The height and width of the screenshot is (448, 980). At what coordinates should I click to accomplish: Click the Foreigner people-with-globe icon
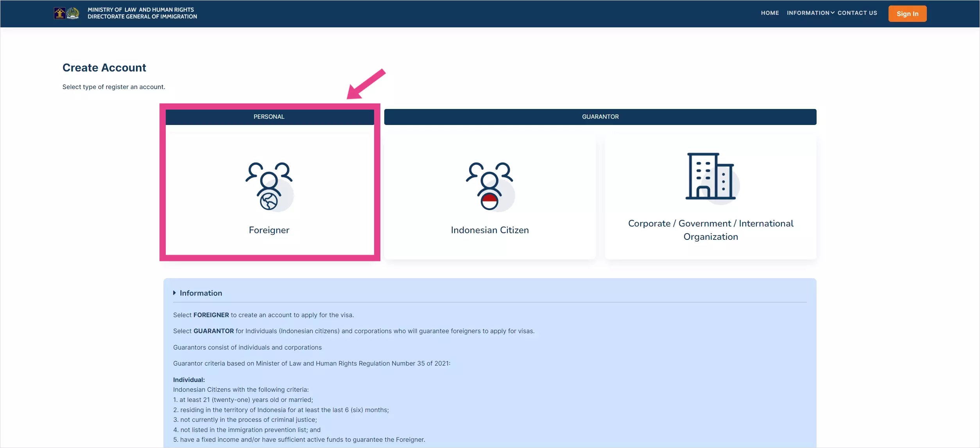click(269, 186)
